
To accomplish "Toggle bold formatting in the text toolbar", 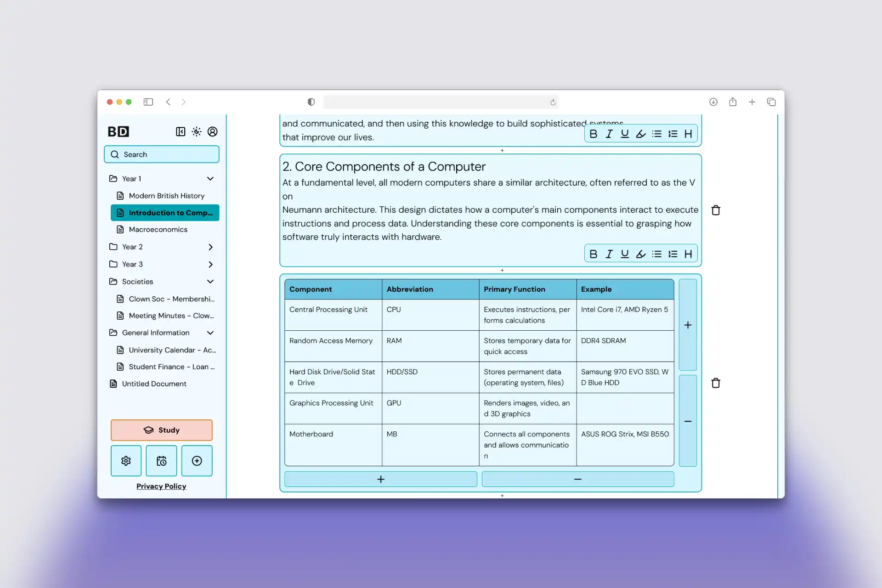I will [x=594, y=254].
